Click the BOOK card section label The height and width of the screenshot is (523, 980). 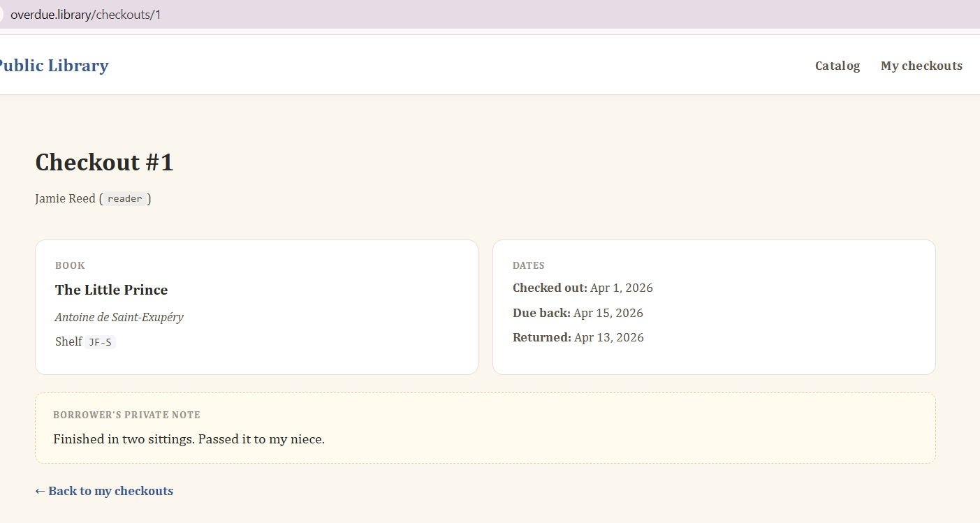(x=70, y=265)
